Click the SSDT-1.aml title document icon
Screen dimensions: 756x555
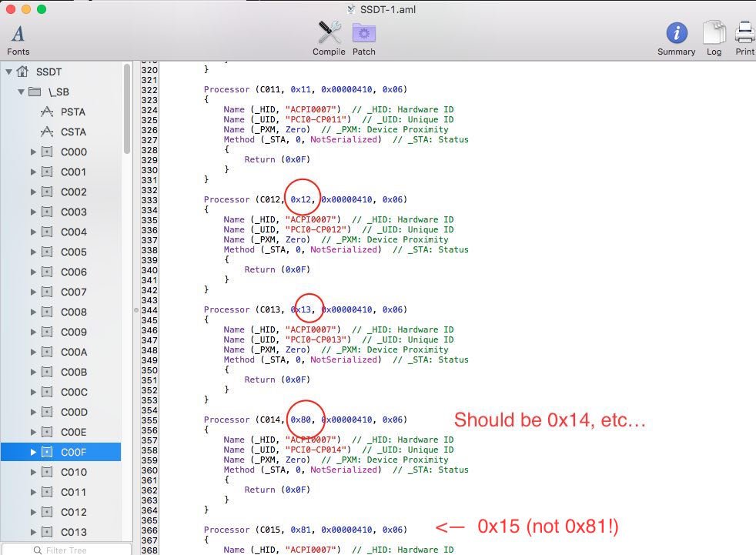point(352,9)
